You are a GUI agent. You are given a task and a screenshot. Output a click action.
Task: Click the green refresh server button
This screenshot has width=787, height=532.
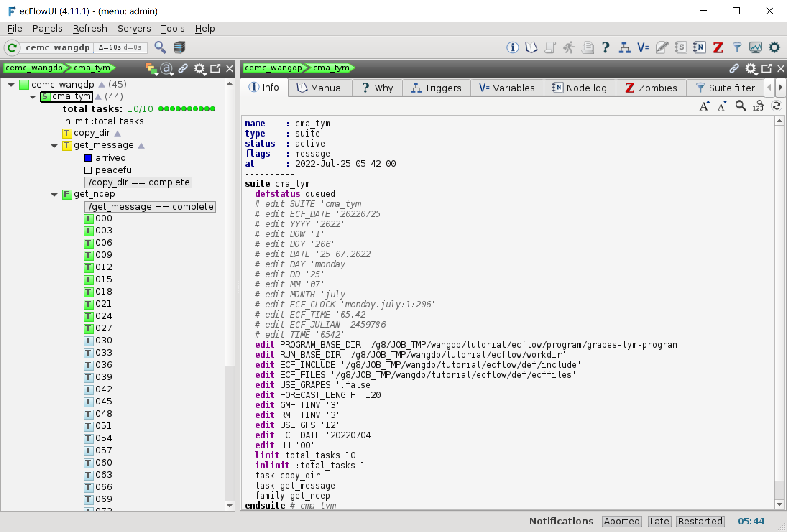pos(12,47)
